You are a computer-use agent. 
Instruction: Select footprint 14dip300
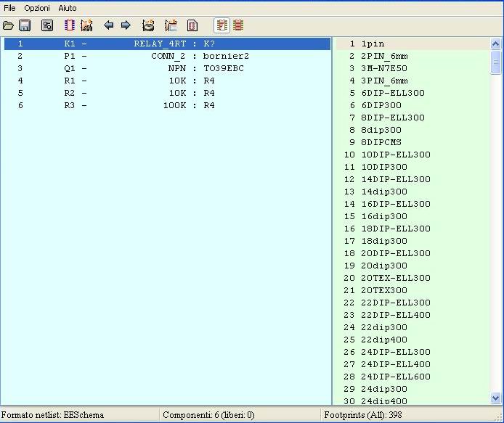pyautogui.click(x=413, y=192)
